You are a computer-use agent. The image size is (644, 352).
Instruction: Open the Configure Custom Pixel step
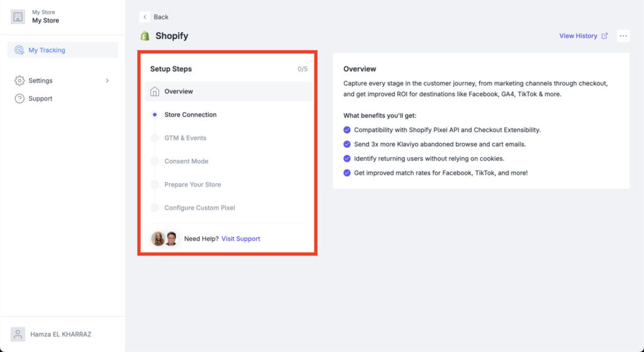point(199,208)
